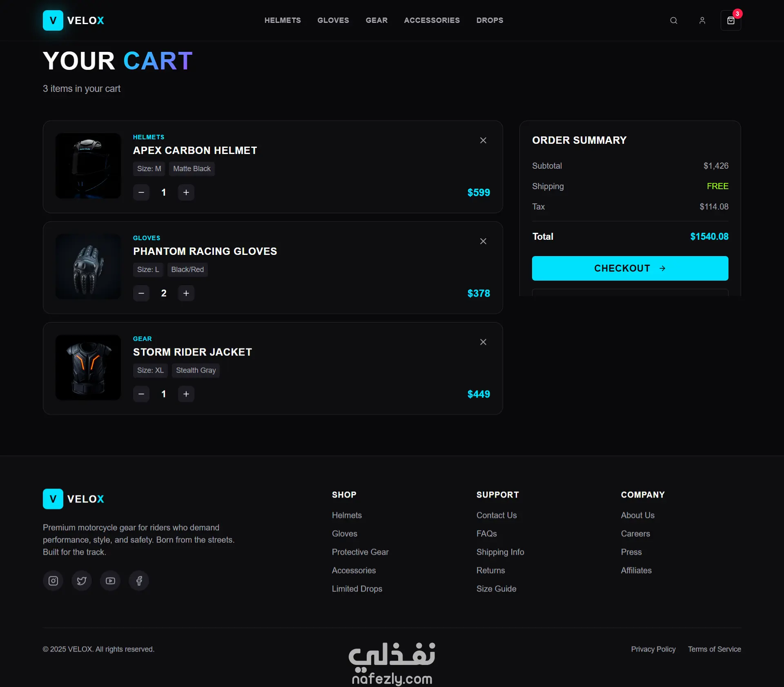The height and width of the screenshot is (687, 784).
Task: Select the Storm Rider Jacket thumbnail
Action: tap(88, 368)
